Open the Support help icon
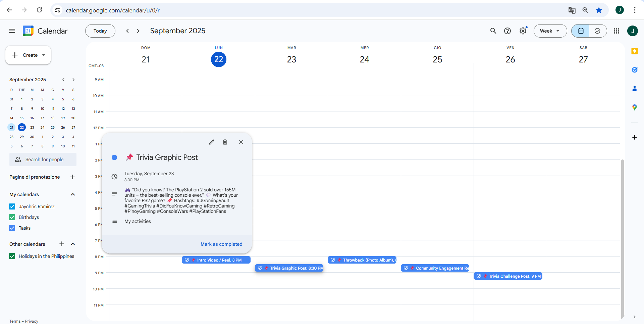This screenshot has width=644, height=324. click(x=507, y=31)
